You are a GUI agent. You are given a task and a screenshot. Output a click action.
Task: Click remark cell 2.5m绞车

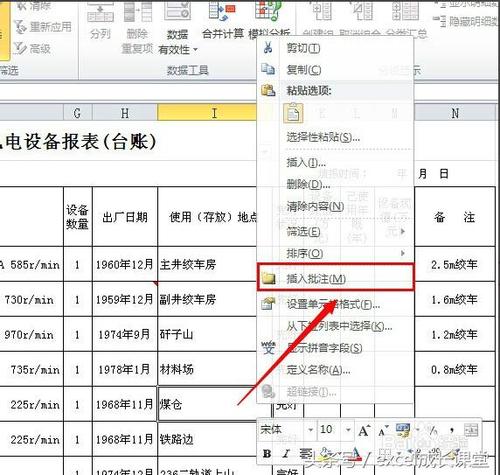coord(455,265)
